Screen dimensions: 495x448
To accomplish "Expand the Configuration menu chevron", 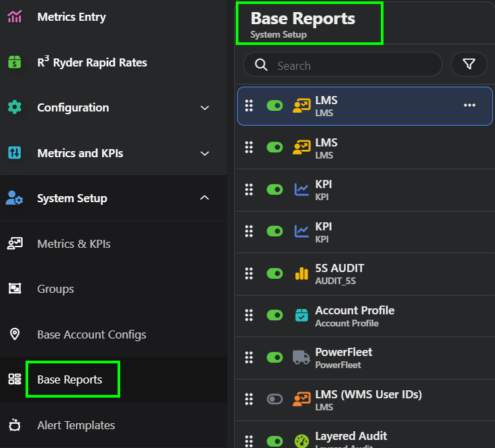I will pyautogui.click(x=205, y=107).
